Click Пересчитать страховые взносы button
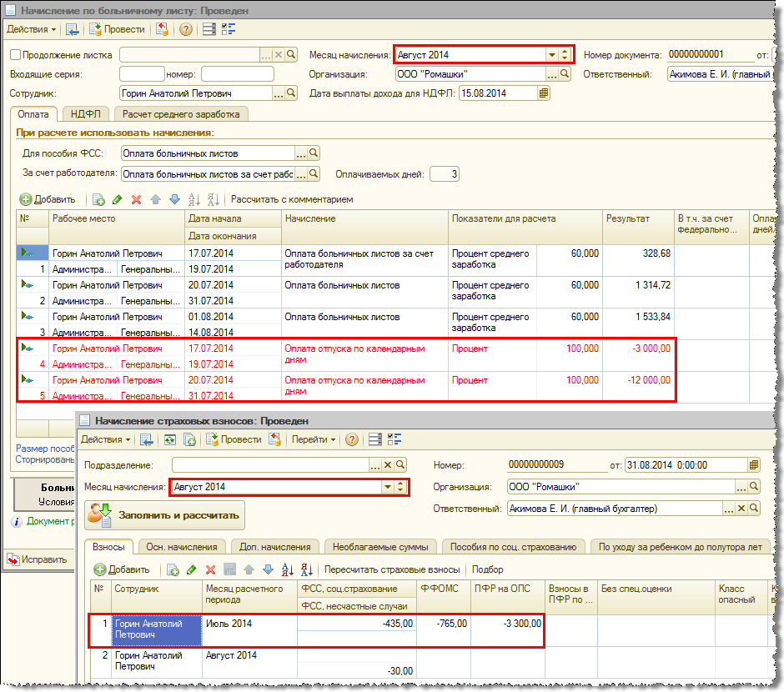 (392, 569)
